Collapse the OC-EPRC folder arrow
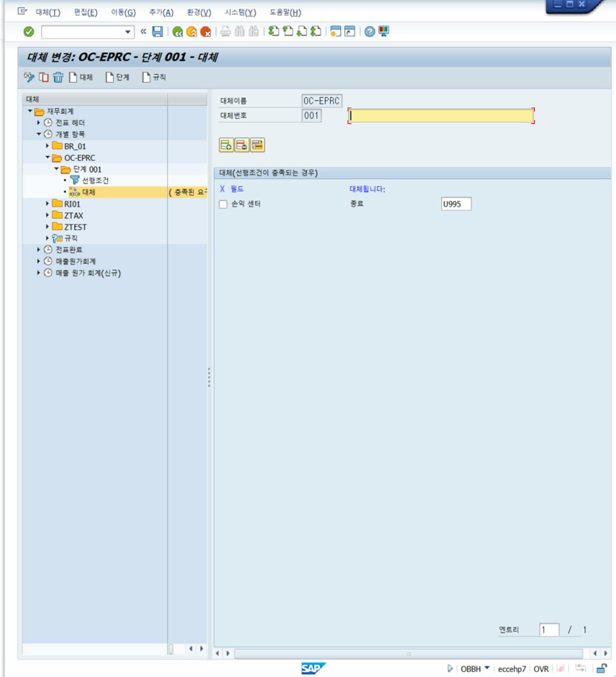Image resolution: width=616 pixels, height=677 pixels. 47,157
